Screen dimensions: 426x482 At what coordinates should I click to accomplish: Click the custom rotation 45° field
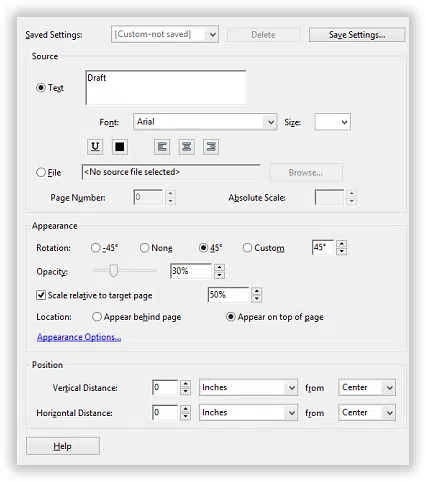tap(323, 247)
